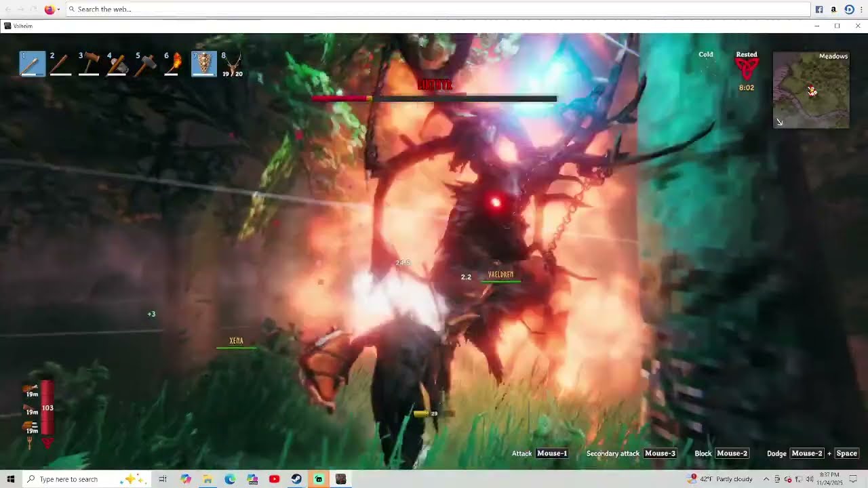Image resolution: width=868 pixels, height=488 pixels.
Task: Open the 42°F Partly cloudy weather widget
Action: [x=720, y=479]
